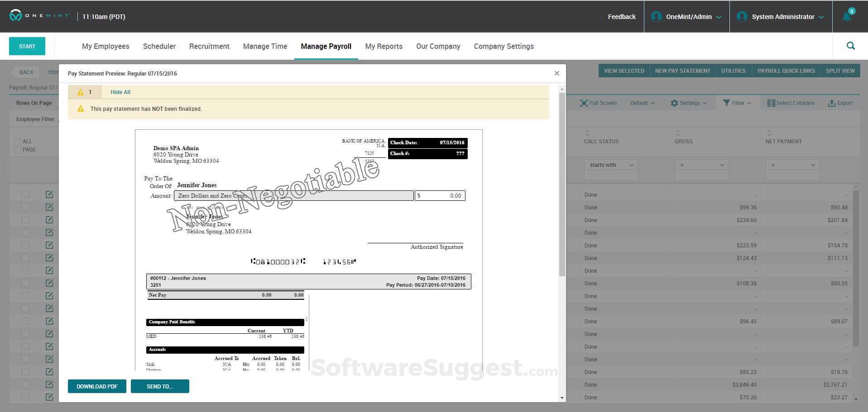Click DOWNLOAD PDF button

pyautogui.click(x=97, y=386)
